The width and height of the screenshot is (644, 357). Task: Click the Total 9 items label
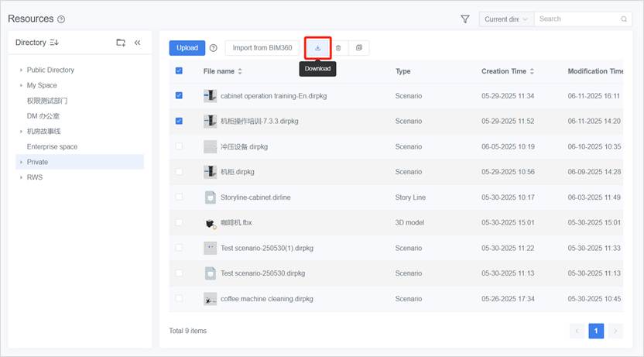187,331
